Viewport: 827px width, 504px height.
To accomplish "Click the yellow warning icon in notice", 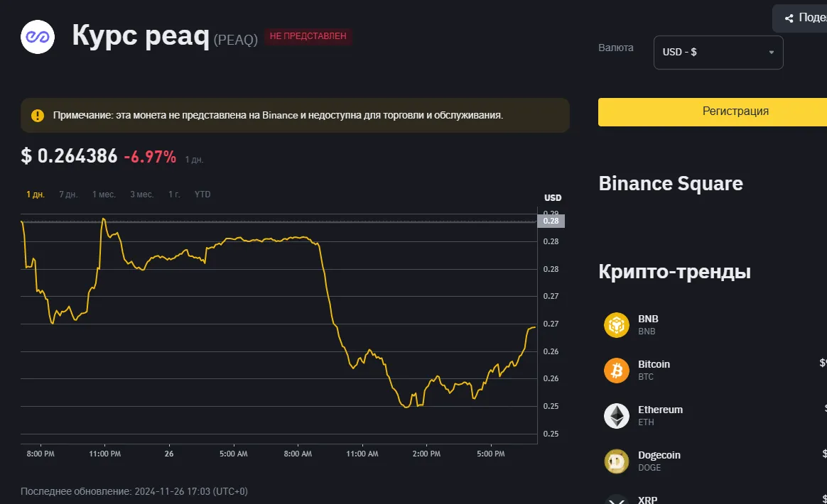I will (38, 116).
